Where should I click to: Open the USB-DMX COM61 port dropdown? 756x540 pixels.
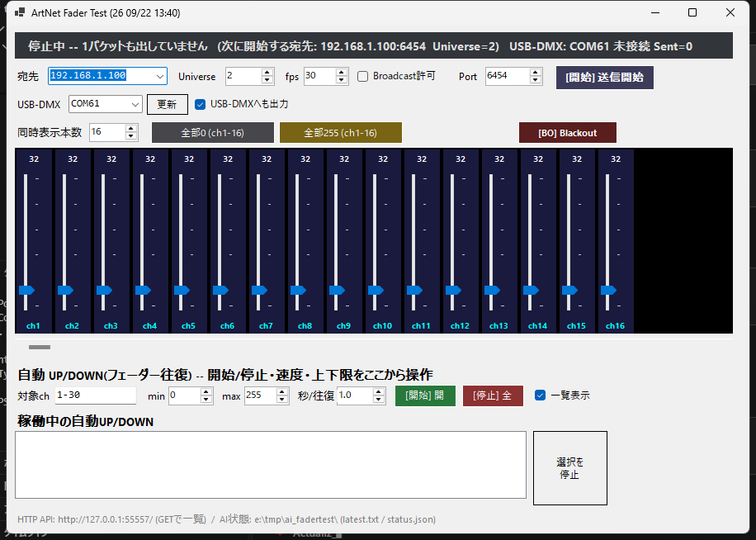click(135, 104)
